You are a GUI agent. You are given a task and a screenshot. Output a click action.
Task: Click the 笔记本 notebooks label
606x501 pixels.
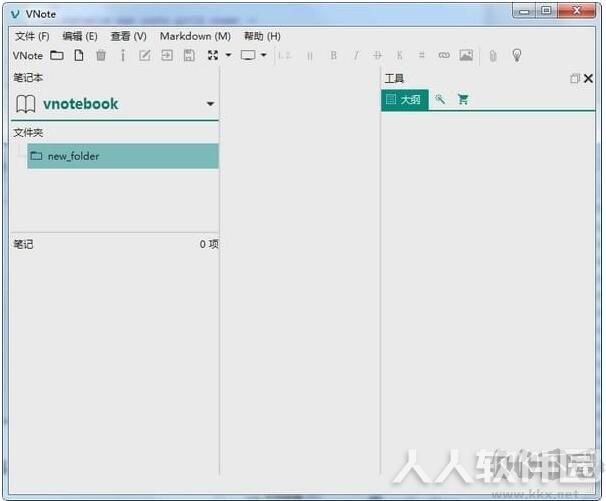pos(28,78)
